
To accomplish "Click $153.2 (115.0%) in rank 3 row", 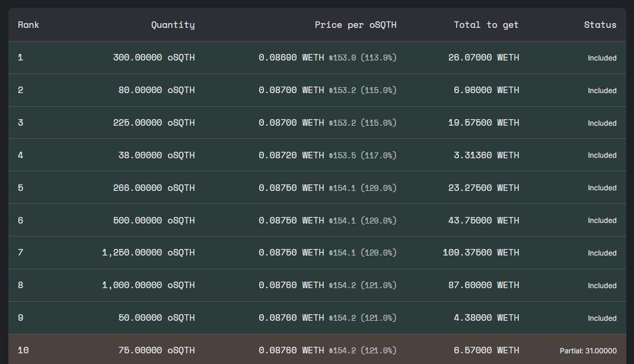I will pyautogui.click(x=363, y=123).
